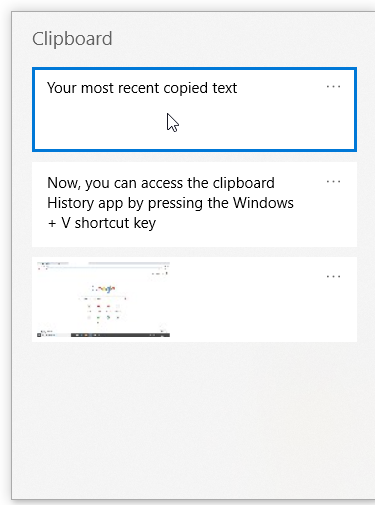Select the "Now, you can access the clipboard" entry

194,204
